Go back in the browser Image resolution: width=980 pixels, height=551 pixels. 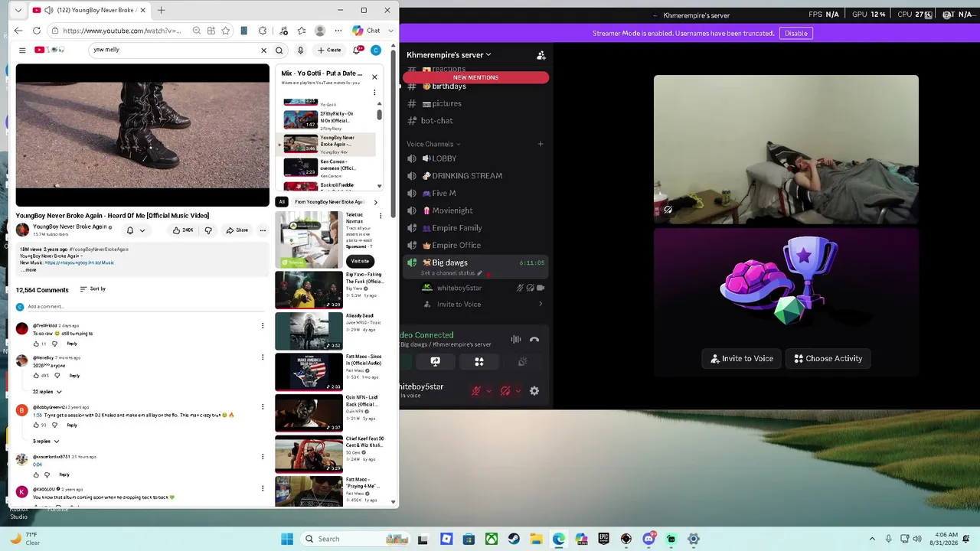click(x=18, y=31)
